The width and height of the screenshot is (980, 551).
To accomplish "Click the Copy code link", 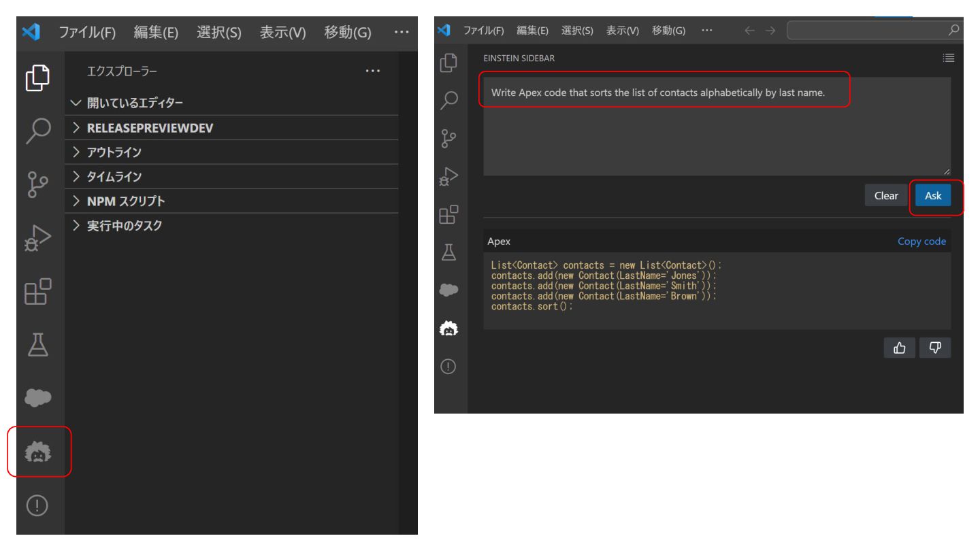I will (x=921, y=241).
